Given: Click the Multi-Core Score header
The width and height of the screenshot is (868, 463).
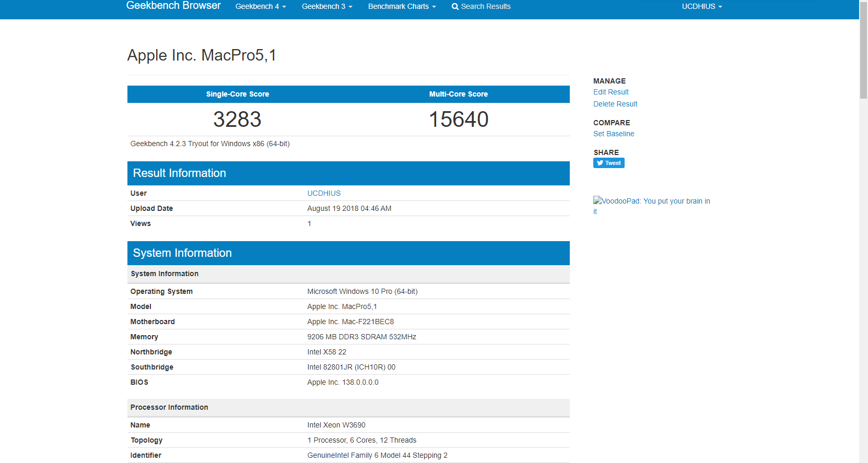Looking at the screenshot, I should [459, 94].
